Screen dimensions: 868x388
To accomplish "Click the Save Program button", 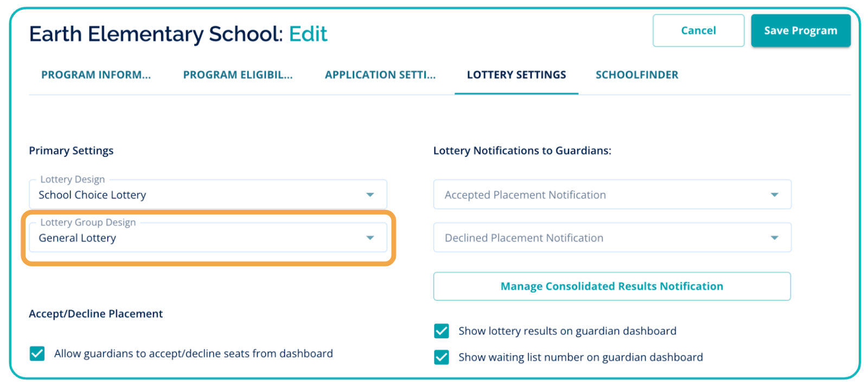I will [x=800, y=31].
